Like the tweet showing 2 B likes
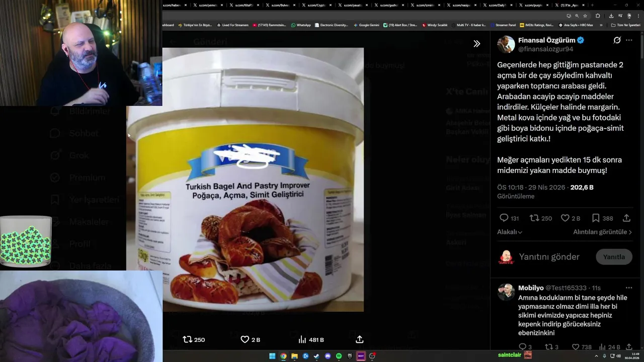 point(565,218)
